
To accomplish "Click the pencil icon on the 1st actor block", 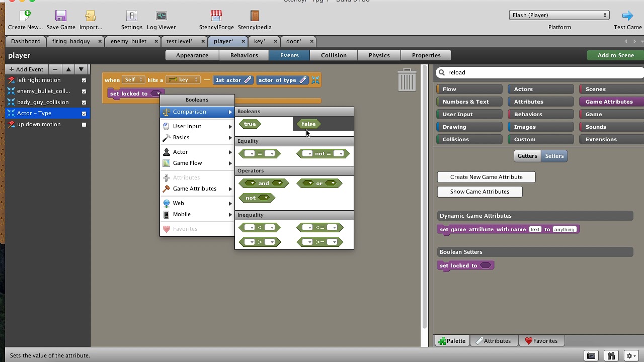I will pyautogui.click(x=248, y=80).
